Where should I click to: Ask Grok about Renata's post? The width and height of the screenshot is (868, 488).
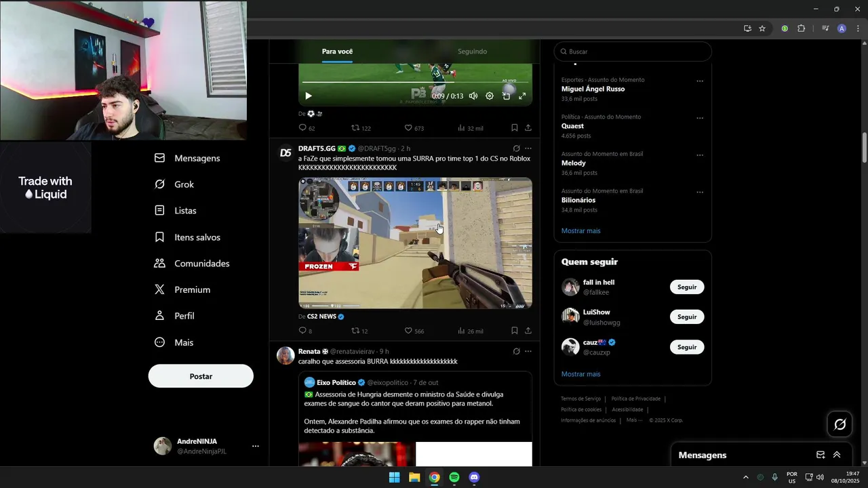point(516,352)
